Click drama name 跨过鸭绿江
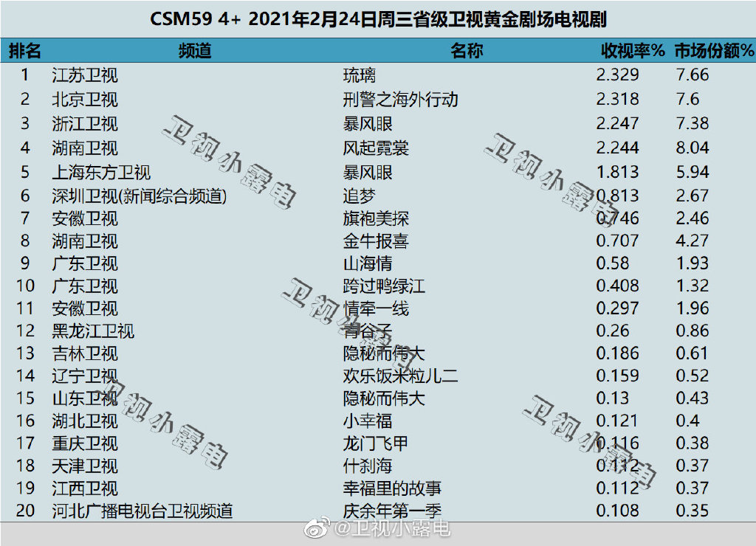This screenshot has width=756, height=546. pyautogui.click(x=384, y=286)
